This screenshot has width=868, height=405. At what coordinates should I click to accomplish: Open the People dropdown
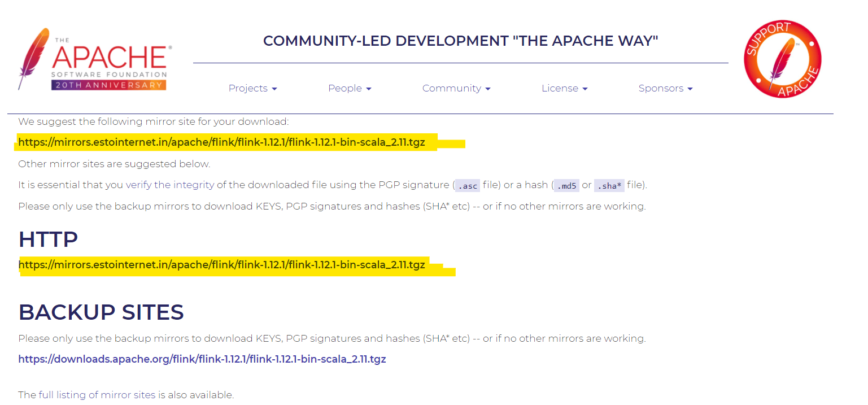pyautogui.click(x=350, y=88)
